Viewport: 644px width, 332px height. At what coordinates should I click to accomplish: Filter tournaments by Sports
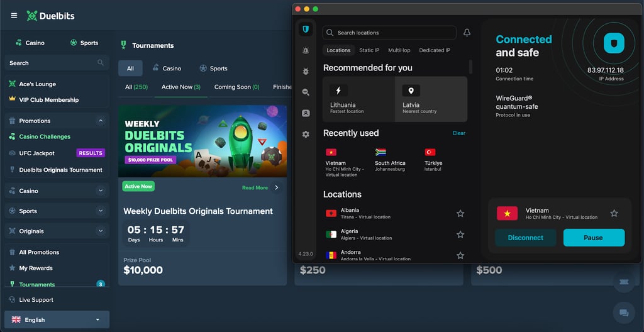[214, 68]
